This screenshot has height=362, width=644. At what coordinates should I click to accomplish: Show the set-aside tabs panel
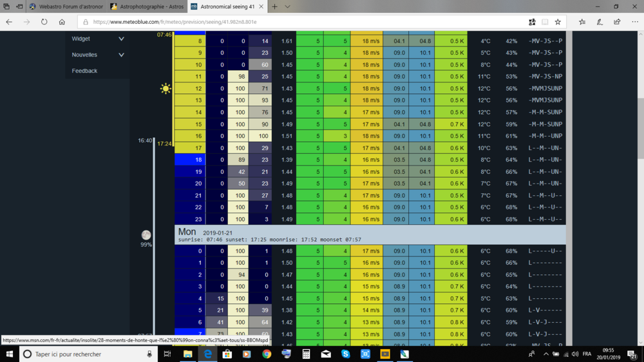6,6
